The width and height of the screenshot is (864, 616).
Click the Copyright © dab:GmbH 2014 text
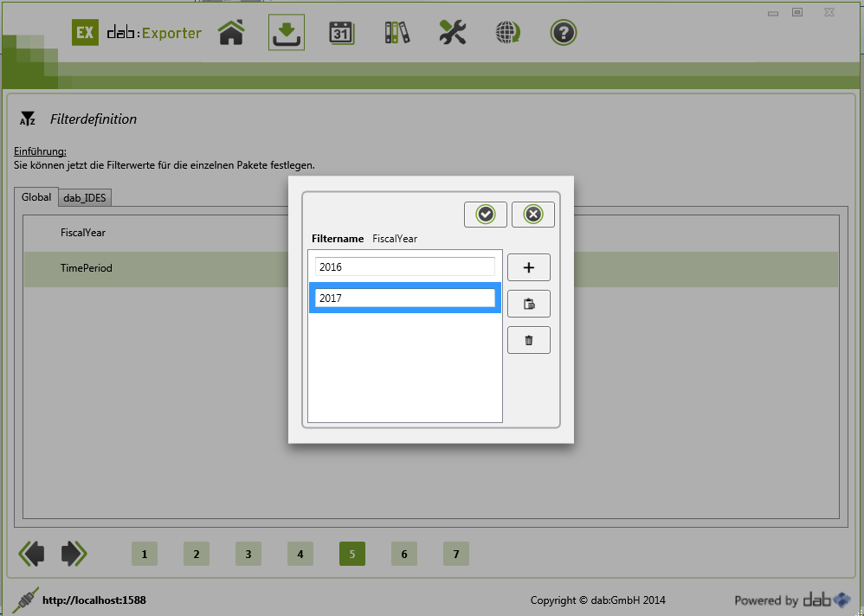(598, 600)
